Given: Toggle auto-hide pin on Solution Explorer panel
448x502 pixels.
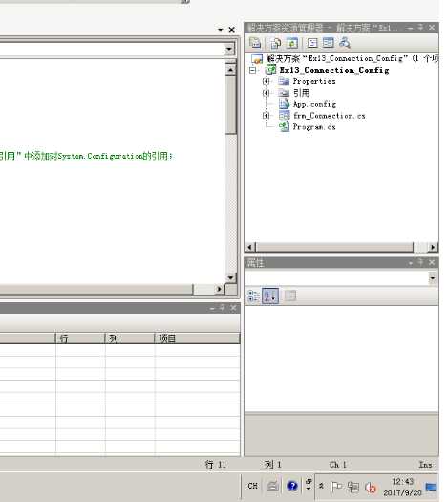Looking at the screenshot, I should pos(421,28).
